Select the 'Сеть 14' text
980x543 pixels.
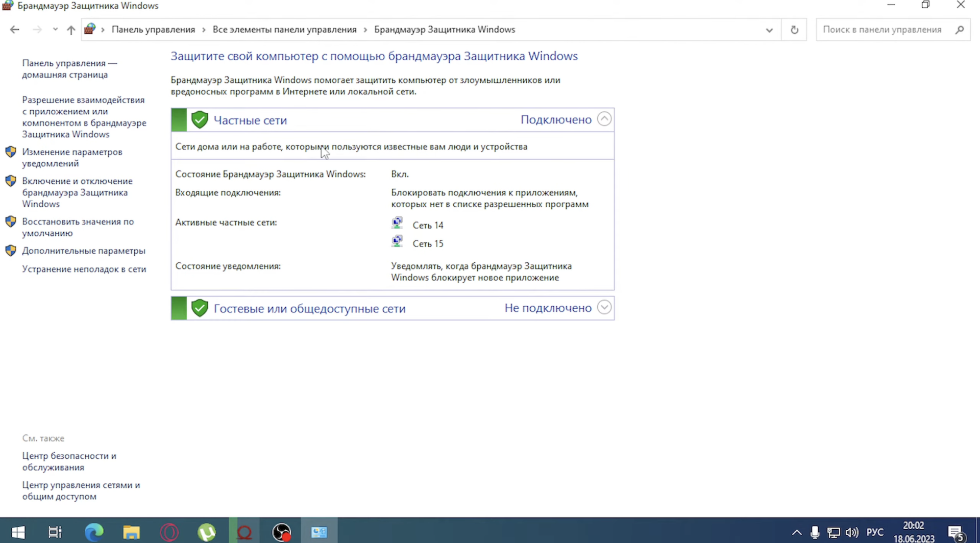click(x=428, y=225)
